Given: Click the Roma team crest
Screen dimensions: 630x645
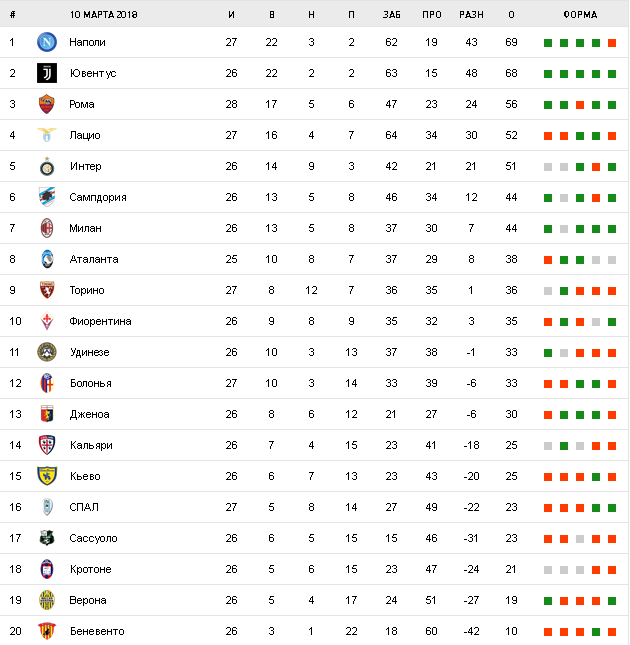Looking at the screenshot, I should click(47, 104).
